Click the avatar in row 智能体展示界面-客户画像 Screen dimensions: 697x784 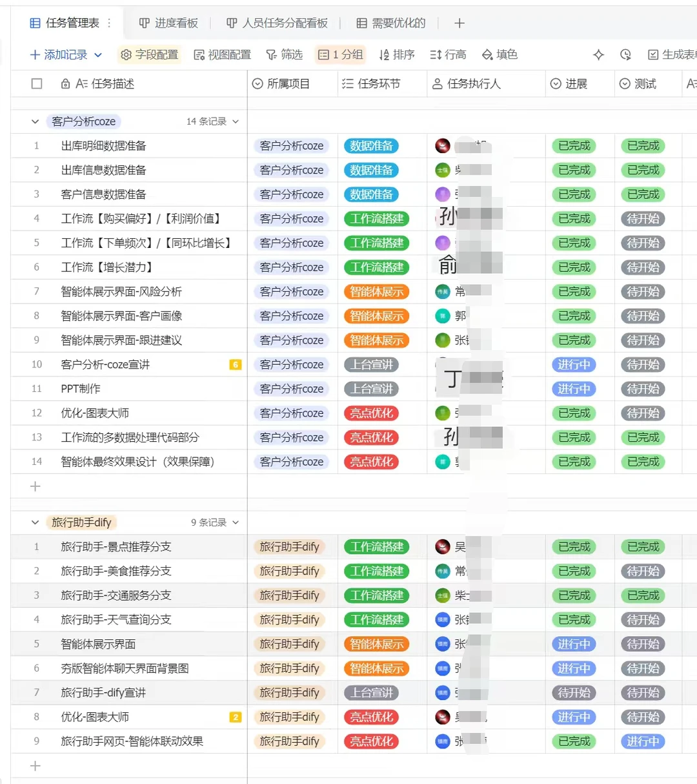point(443,316)
